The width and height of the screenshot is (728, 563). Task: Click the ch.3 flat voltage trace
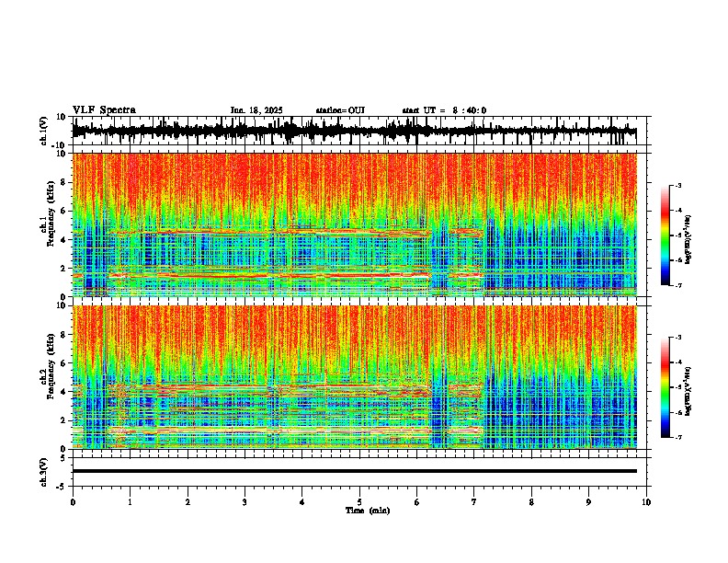pyautogui.click(x=354, y=471)
